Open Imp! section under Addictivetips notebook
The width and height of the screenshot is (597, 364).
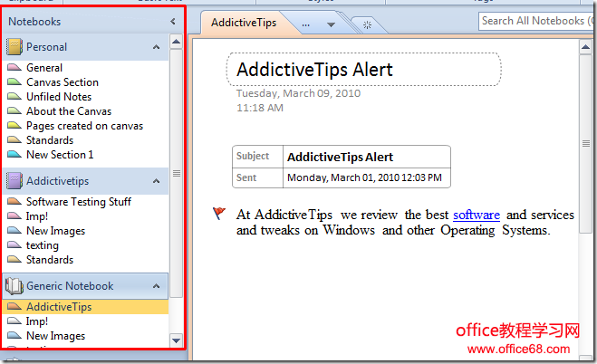point(37,216)
